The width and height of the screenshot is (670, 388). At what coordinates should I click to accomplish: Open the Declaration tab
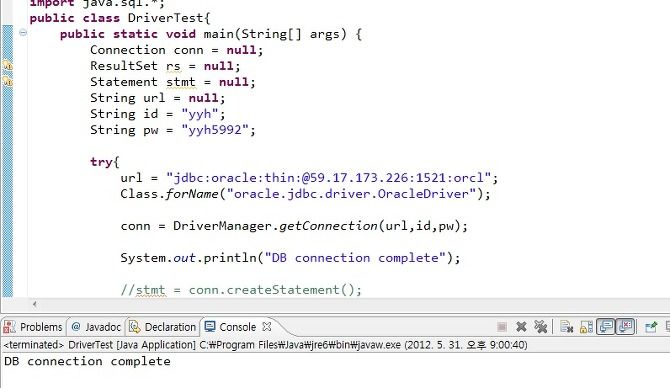[163, 327]
